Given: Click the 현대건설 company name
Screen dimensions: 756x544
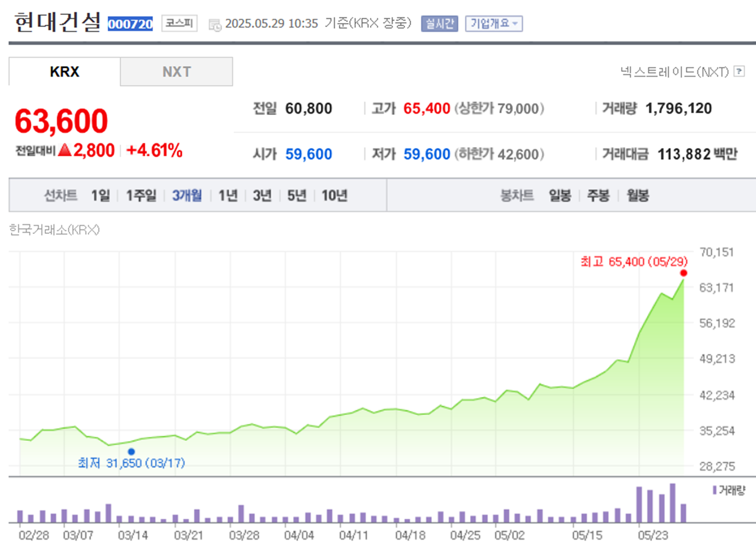Looking at the screenshot, I should pyautogui.click(x=57, y=22).
